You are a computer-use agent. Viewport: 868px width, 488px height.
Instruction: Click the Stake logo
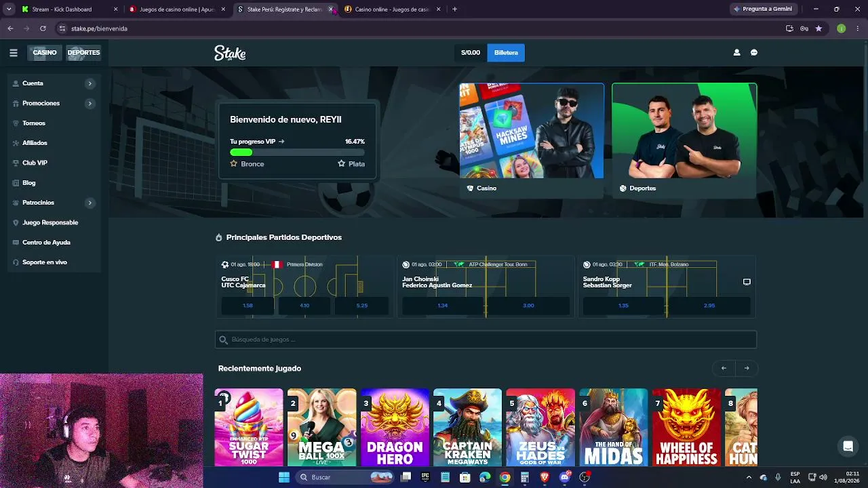click(x=230, y=53)
